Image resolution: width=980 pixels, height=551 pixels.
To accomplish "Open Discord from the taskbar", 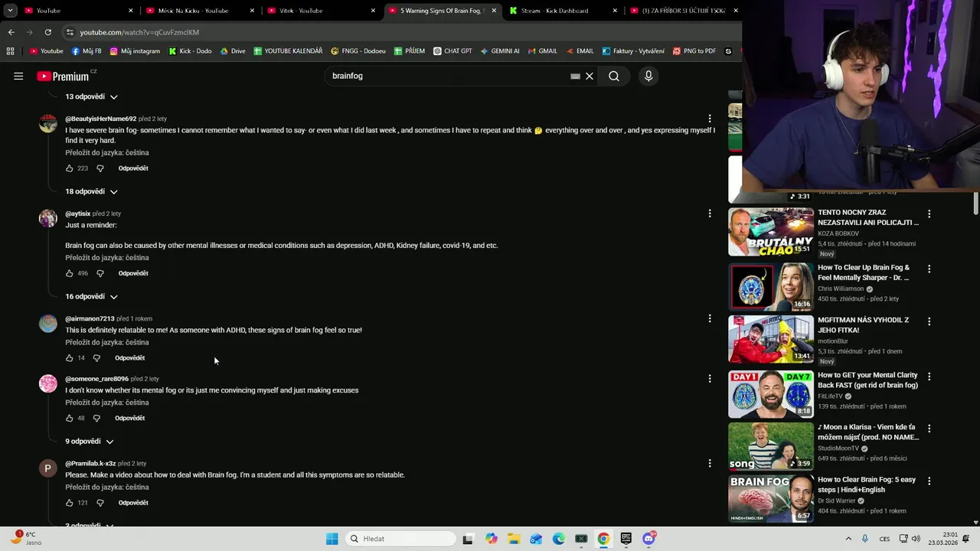I will pos(648,539).
